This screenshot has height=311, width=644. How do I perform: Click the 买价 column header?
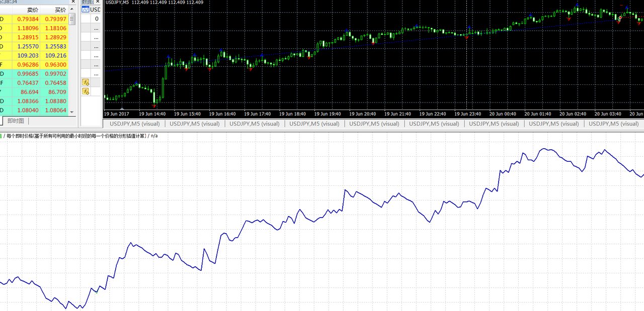[60, 10]
